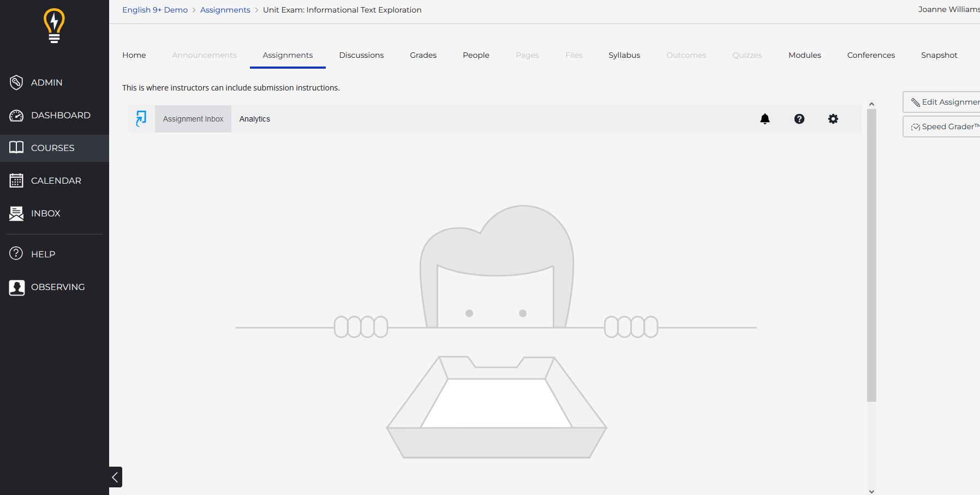Open the inbox help question icon
Image resolution: width=980 pixels, height=495 pixels.
(799, 119)
